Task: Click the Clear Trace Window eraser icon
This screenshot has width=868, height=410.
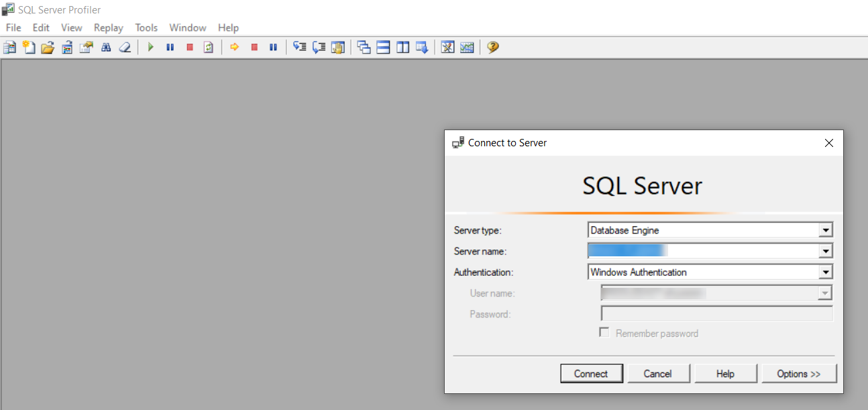Action: [x=125, y=48]
